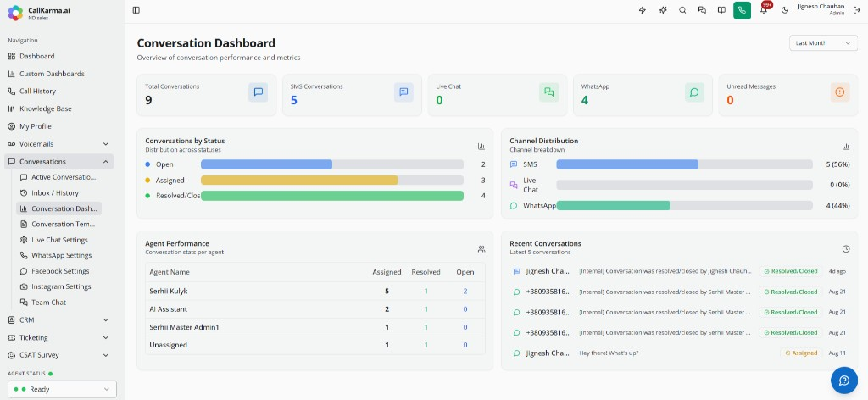This screenshot has height=400, width=868.
Task: Open the sparkle AI icon in header
Action: (x=663, y=10)
